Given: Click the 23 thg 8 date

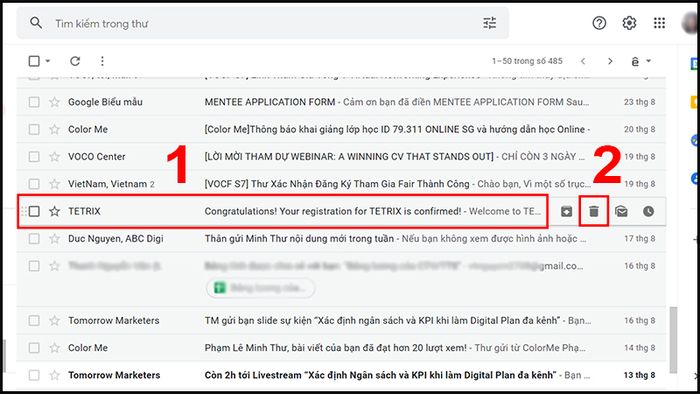Looking at the screenshot, I should (x=639, y=102).
